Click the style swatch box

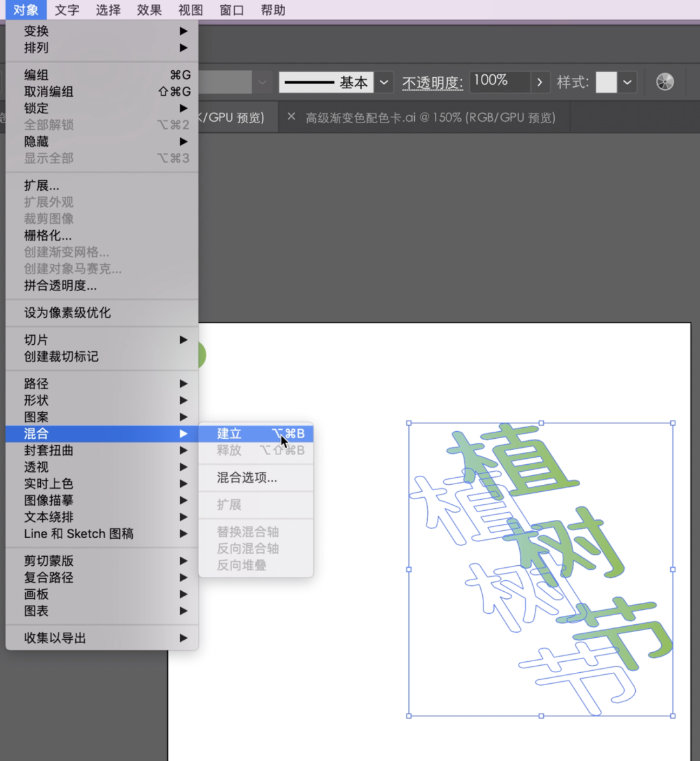pyautogui.click(x=606, y=82)
